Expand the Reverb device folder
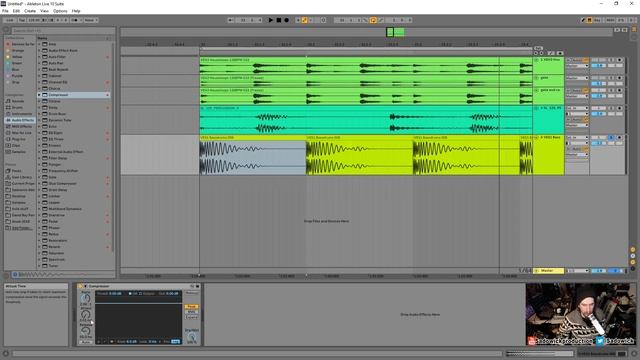The width and height of the screenshot is (640, 360). pyautogui.click(x=40, y=247)
